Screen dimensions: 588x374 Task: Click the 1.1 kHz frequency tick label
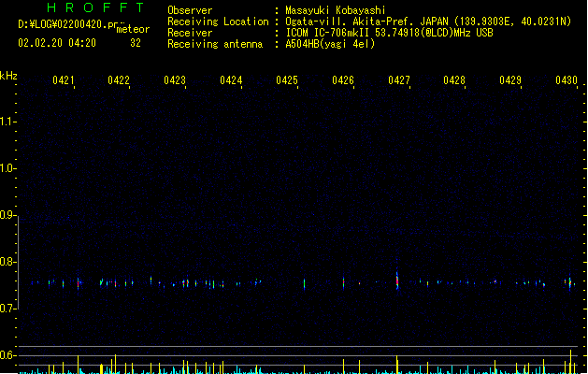7,122
